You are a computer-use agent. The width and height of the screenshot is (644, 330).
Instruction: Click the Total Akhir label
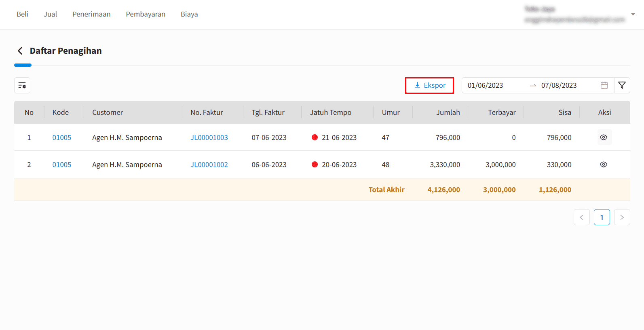[x=386, y=190]
